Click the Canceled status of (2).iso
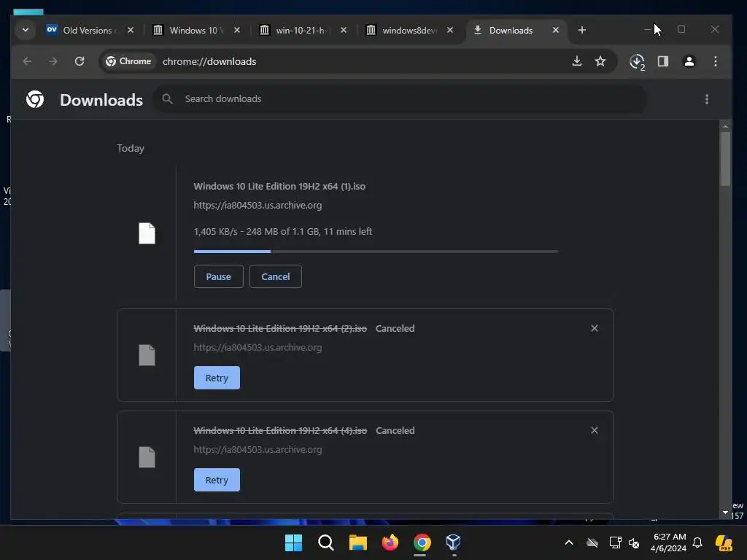Viewport: 747px width, 560px height. click(x=395, y=329)
